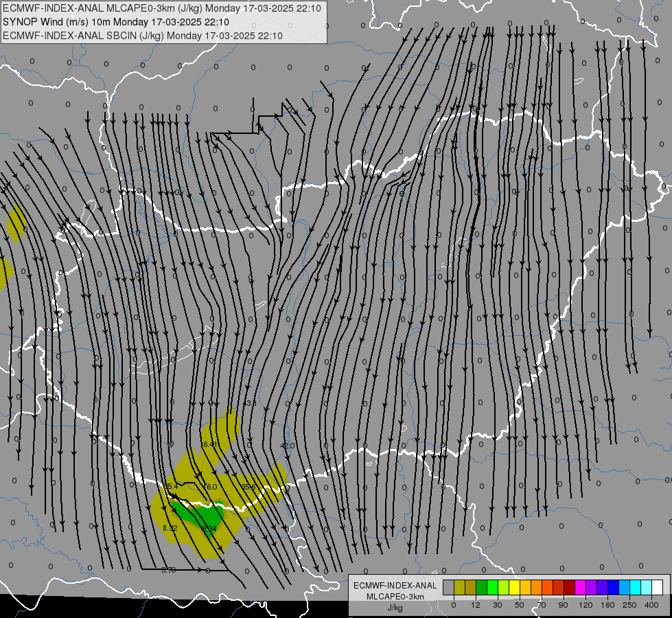Click the legend tick label 400

coord(651,605)
